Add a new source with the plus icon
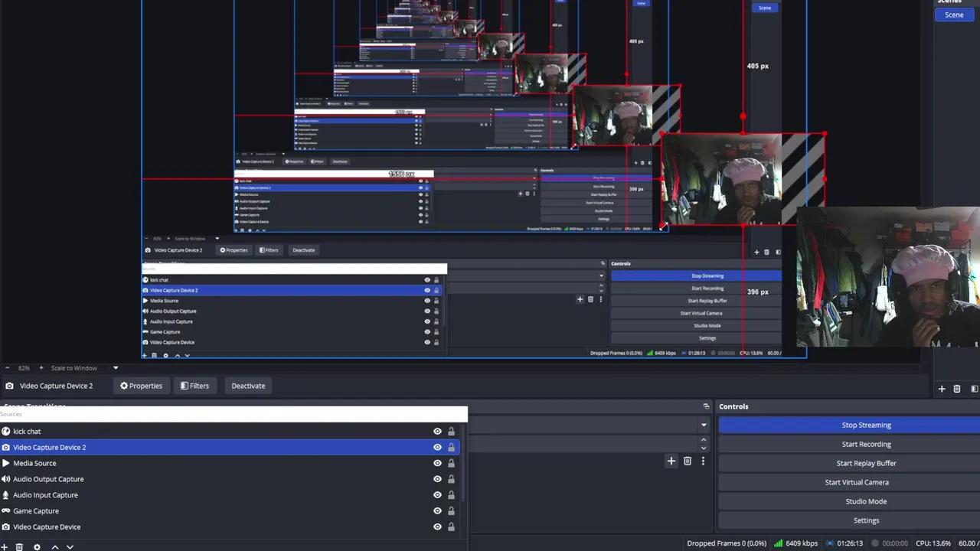Viewport: 980px width, 551px height. pyautogui.click(x=2, y=547)
